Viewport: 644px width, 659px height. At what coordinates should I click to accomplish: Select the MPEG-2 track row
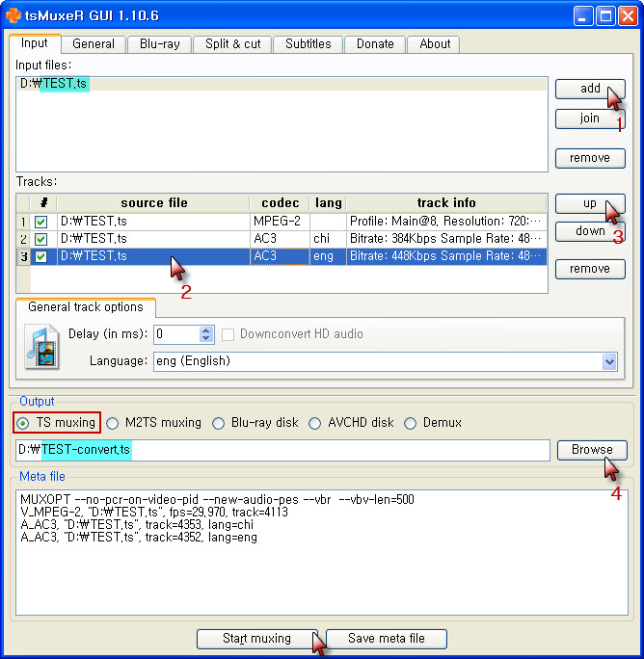click(288, 222)
